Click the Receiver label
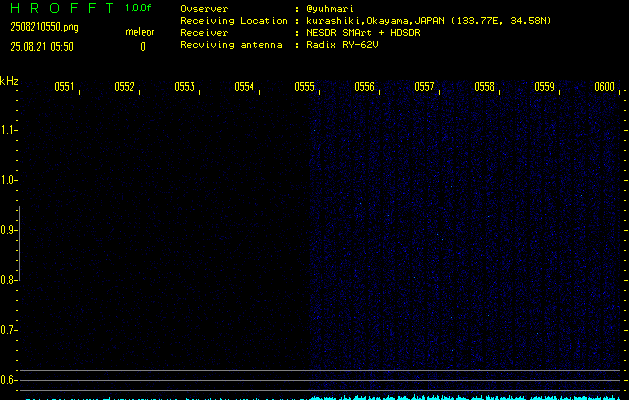The height and width of the screenshot is (400, 629). (x=204, y=33)
